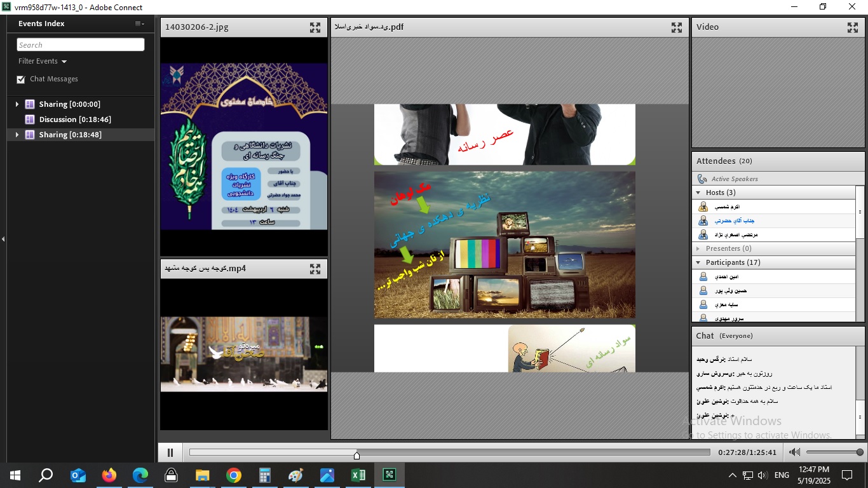Image resolution: width=868 pixels, height=488 pixels.
Task: Open Firefox from the taskbar
Action: point(109,475)
